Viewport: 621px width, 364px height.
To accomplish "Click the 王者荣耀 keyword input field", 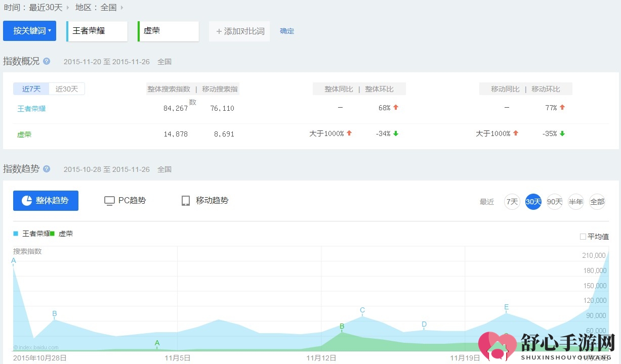I will [97, 31].
